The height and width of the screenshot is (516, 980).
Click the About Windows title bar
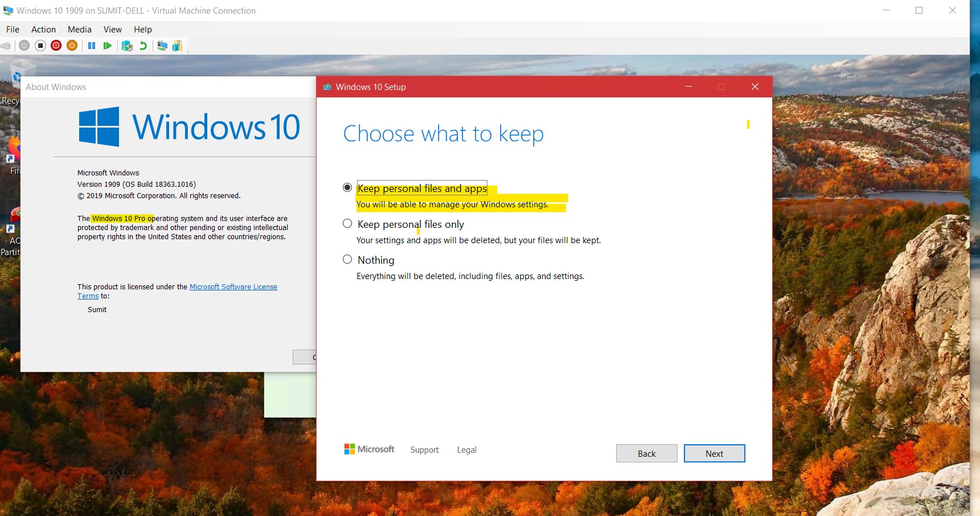[x=169, y=87]
